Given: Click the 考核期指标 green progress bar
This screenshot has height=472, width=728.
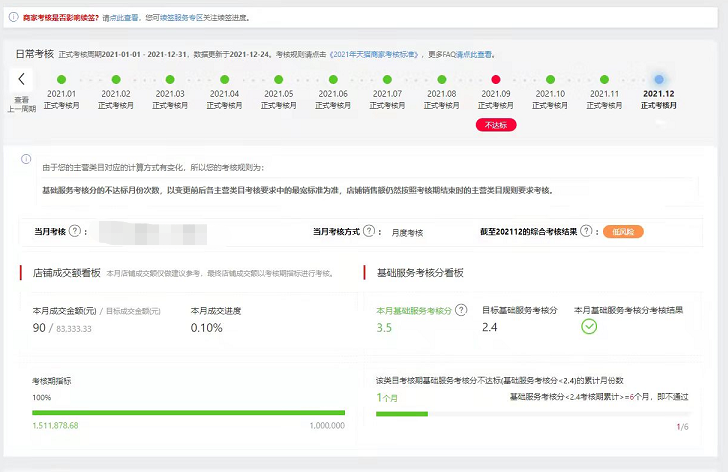Looking at the screenshot, I should tap(189, 412).
